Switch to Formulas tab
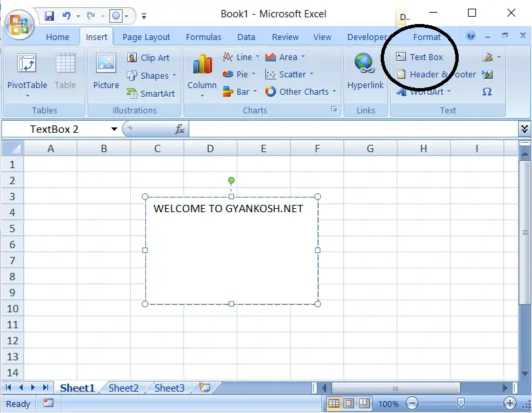532x413 pixels. (x=203, y=37)
